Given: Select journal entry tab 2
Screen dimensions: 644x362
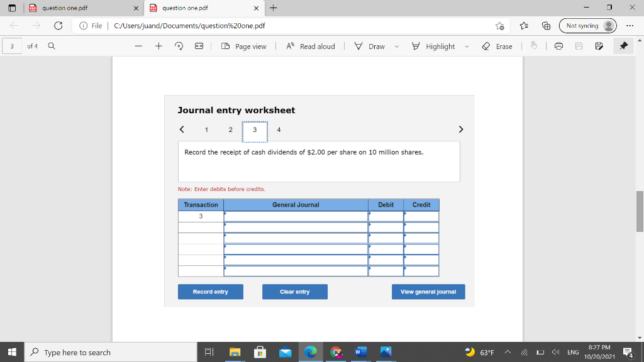Looking at the screenshot, I should coord(230,129).
